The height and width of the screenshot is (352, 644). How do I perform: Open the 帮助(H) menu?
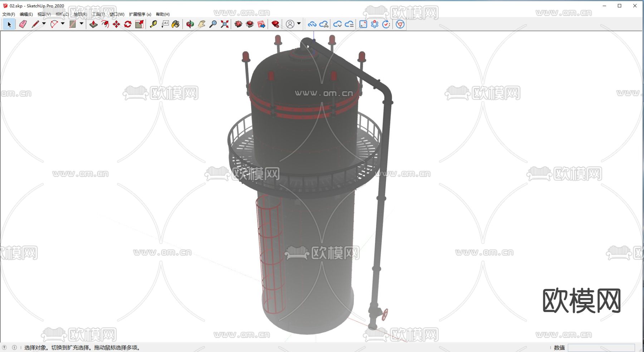pos(162,14)
